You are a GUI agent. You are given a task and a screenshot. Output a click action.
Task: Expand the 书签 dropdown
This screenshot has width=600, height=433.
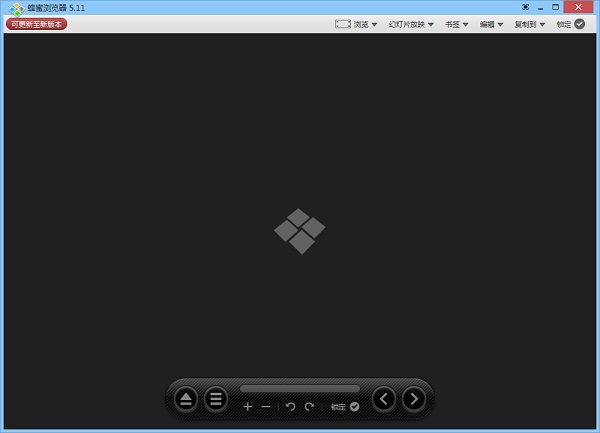(x=457, y=24)
